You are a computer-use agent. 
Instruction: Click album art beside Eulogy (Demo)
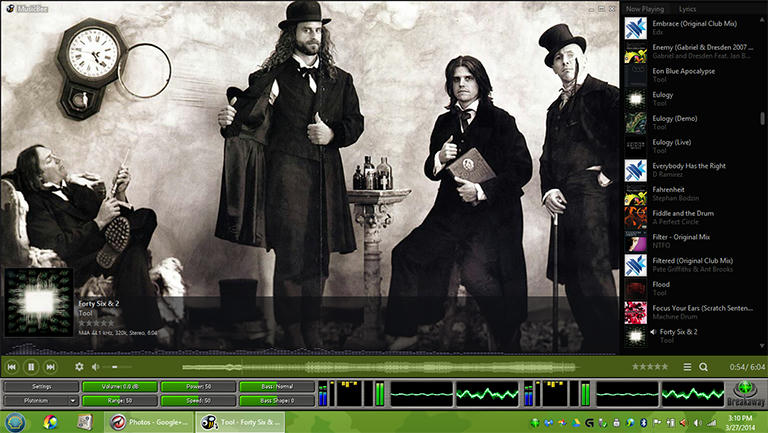635,122
